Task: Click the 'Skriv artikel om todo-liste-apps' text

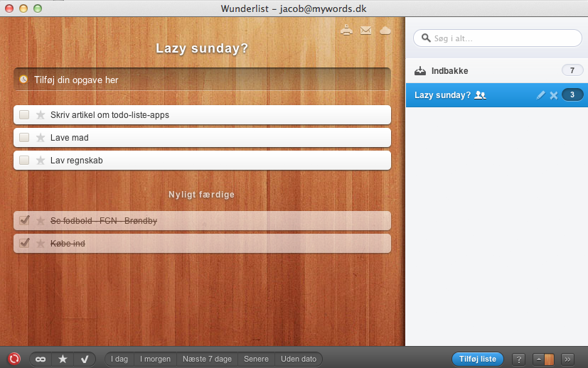Action: 110,115
